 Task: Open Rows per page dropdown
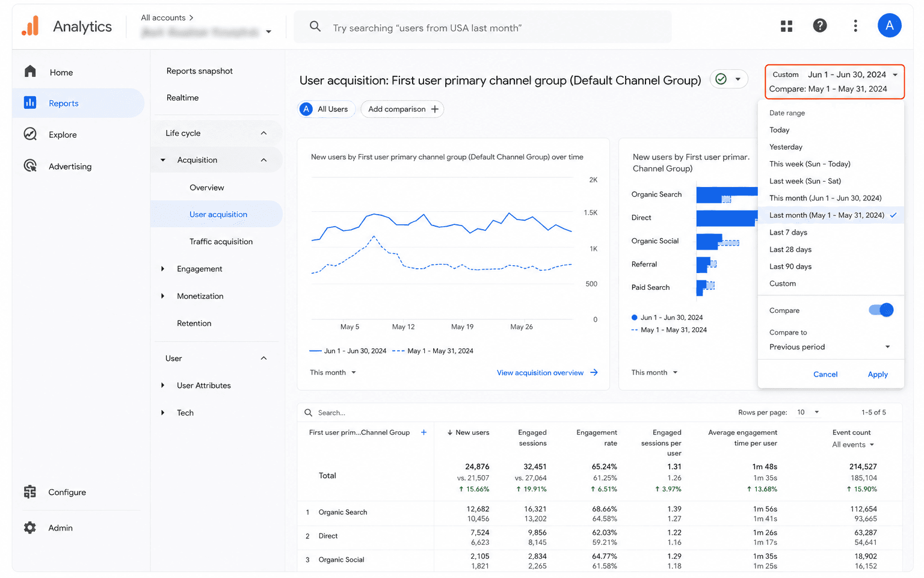tap(808, 412)
